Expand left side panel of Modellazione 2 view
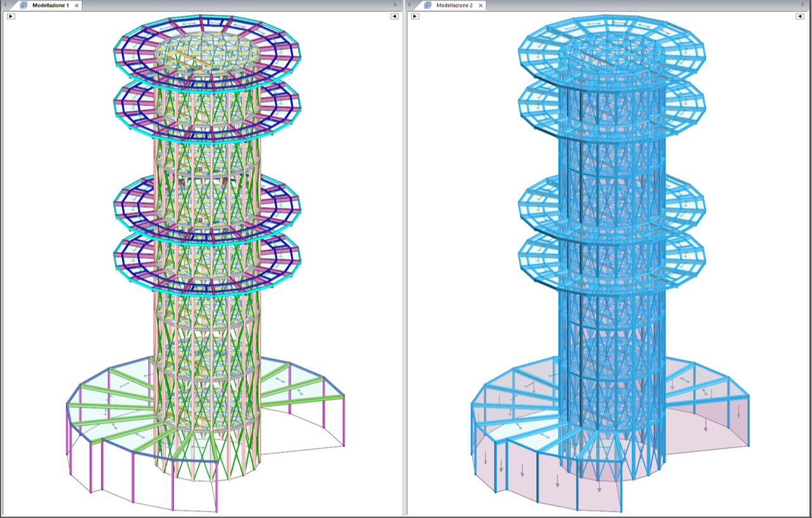 point(415,17)
